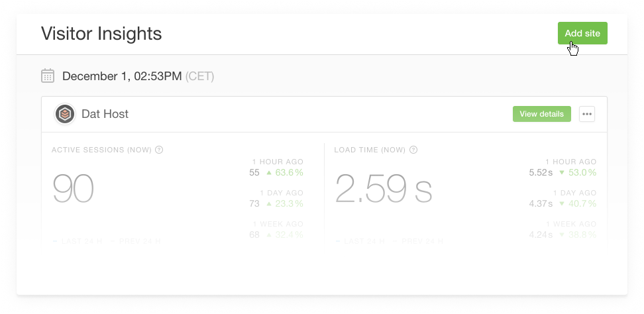Screen dimensions: 644x314
Task: Click the Dat Host site logo icon
Action: point(65,114)
